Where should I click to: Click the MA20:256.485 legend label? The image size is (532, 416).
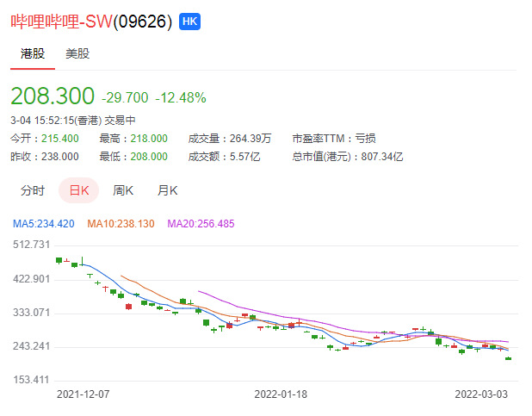point(201,224)
